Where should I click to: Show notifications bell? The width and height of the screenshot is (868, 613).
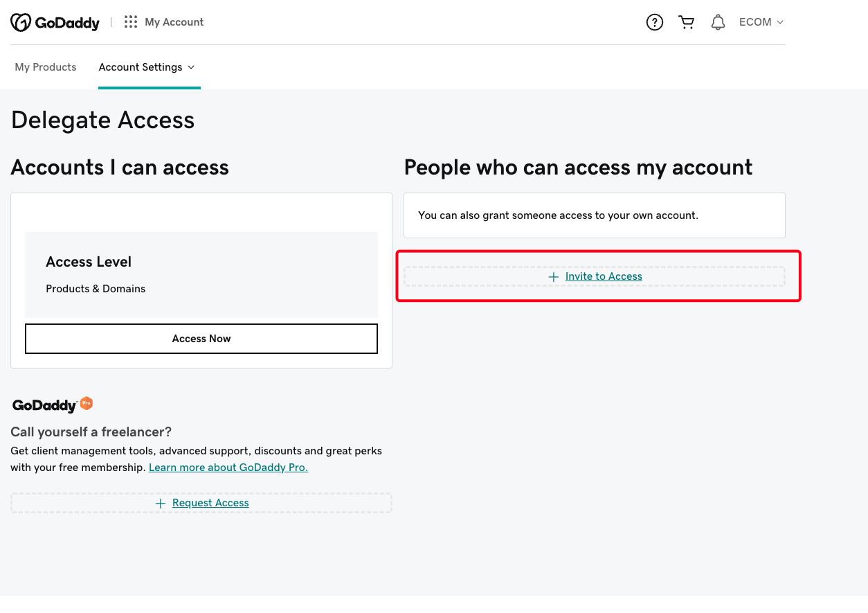pos(718,22)
